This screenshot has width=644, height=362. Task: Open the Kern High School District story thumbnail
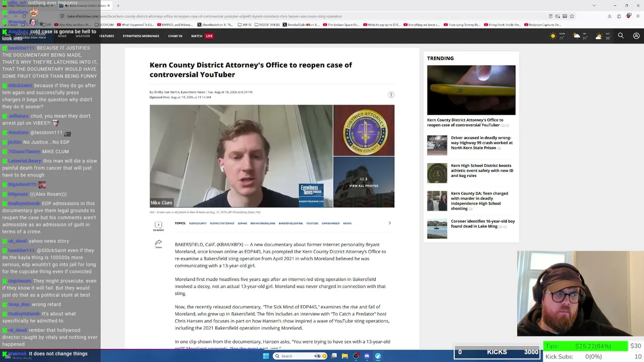437,173
